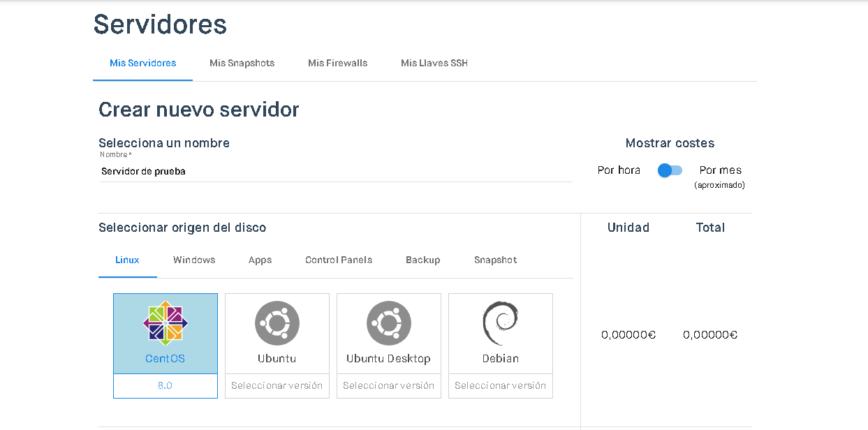The width and height of the screenshot is (868, 430).
Task: Click the 'Total' column header
Action: pyautogui.click(x=710, y=228)
